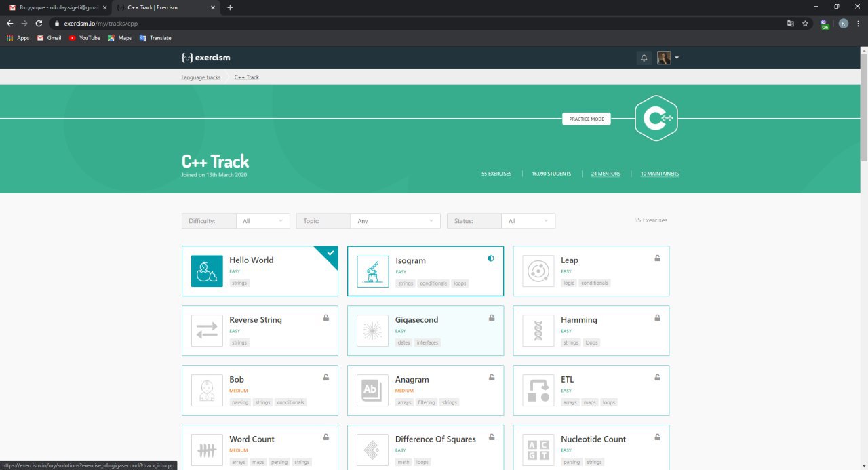Click the Chrome profile avatar

[x=844, y=23]
